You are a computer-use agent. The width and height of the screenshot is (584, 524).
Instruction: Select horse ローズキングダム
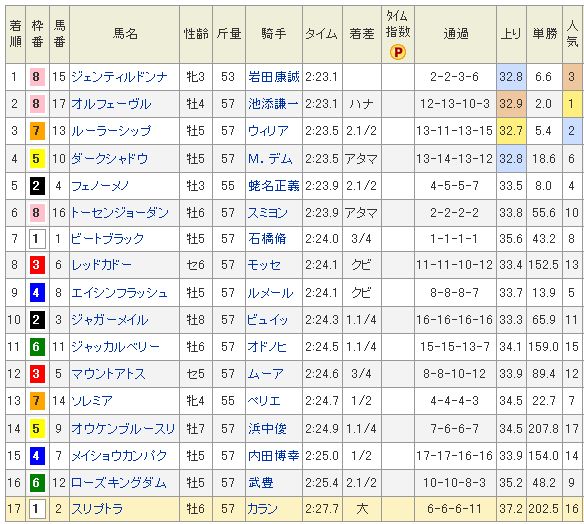click(x=118, y=483)
